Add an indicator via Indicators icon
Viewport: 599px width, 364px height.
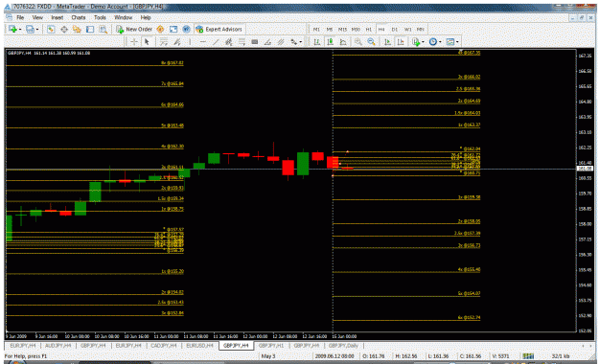tap(416, 42)
